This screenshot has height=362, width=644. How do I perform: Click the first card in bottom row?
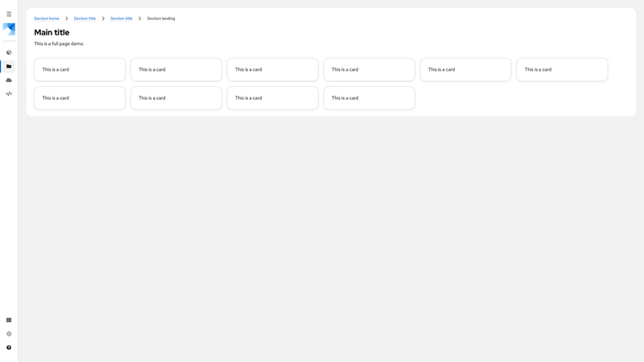[80, 98]
